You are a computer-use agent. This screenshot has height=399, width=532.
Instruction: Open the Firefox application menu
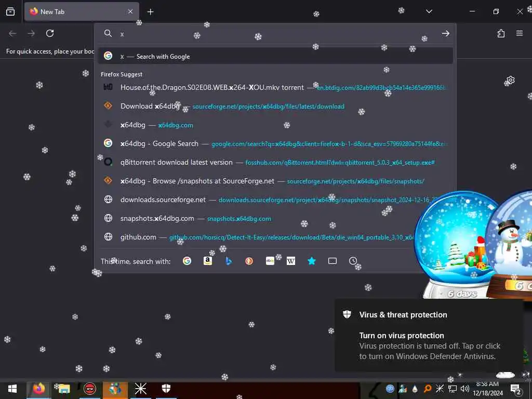520,33
